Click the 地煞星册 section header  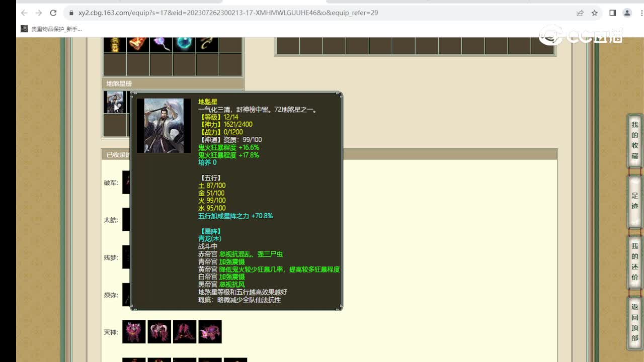[173, 83]
